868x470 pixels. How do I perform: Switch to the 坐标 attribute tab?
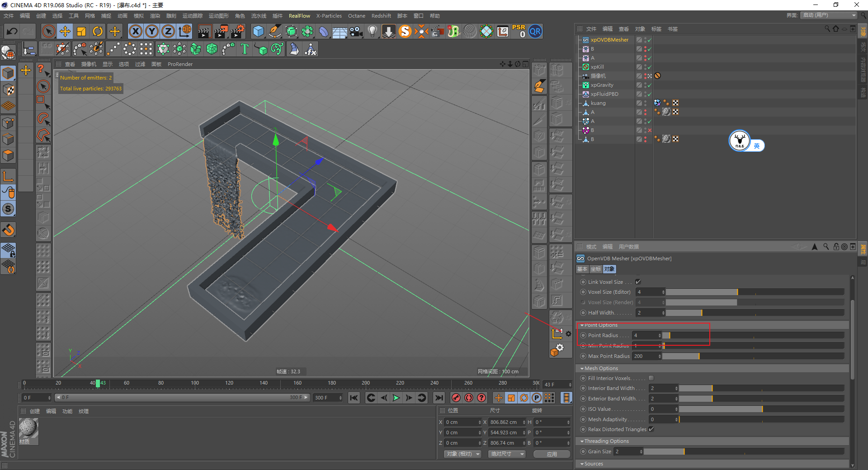coord(596,269)
